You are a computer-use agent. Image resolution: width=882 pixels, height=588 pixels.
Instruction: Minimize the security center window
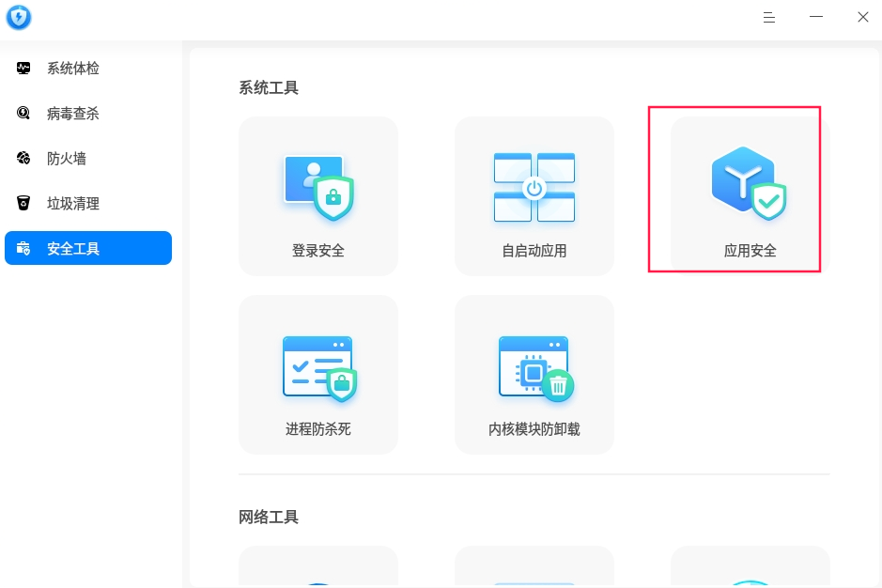click(x=816, y=17)
